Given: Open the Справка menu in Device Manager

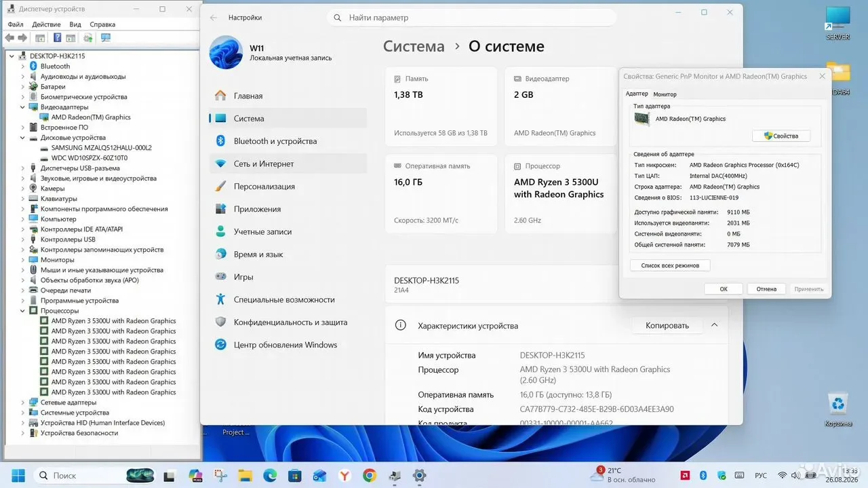Looking at the screenshot, I should 102,24.
